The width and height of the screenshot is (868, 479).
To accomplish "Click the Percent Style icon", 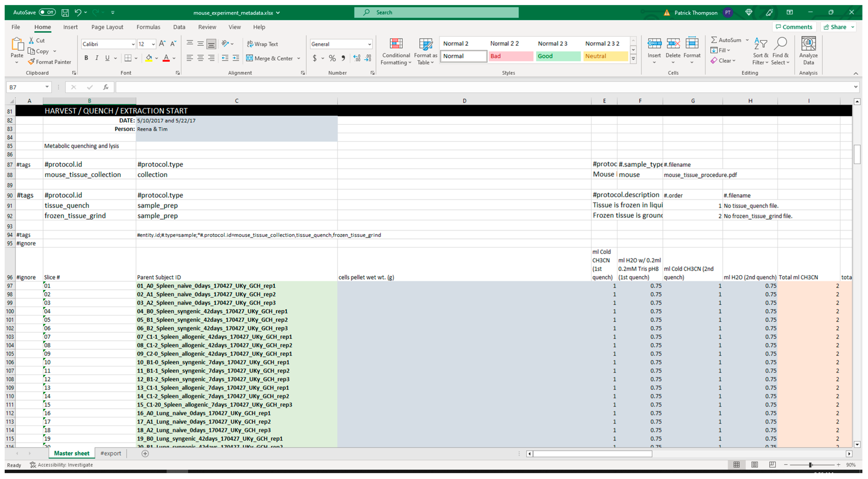I will click(332, 58).
